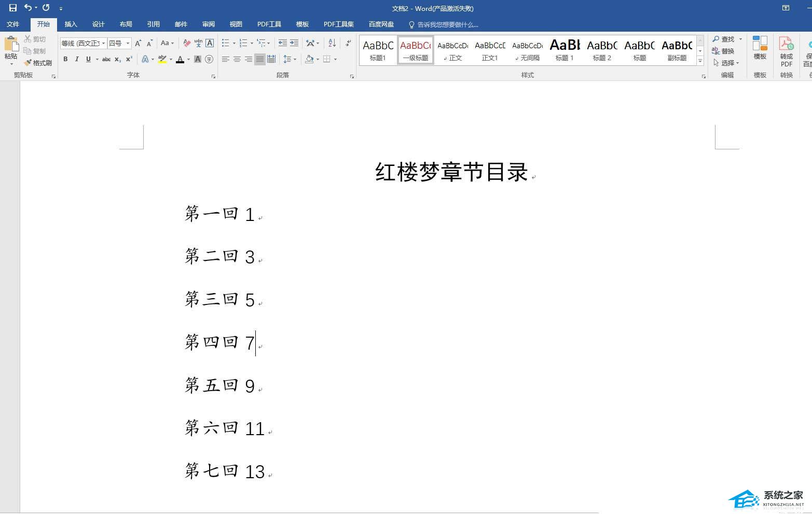Apply paragraph shading with the paint bucket

point(309,59)
